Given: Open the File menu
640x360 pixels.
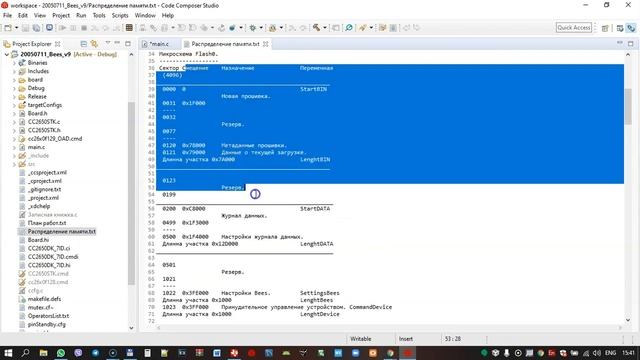Looking at the screenshot, I should pyautogui.click(x=7, y=16).
